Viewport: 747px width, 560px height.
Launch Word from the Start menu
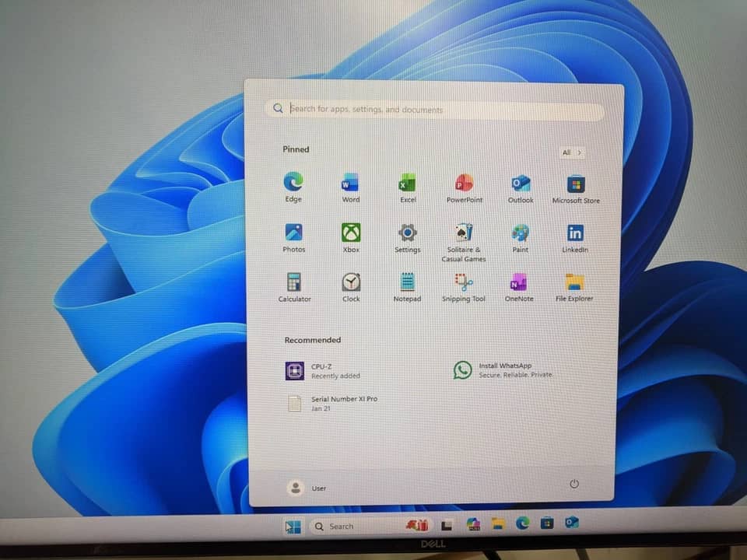click(x=351, y=188)
